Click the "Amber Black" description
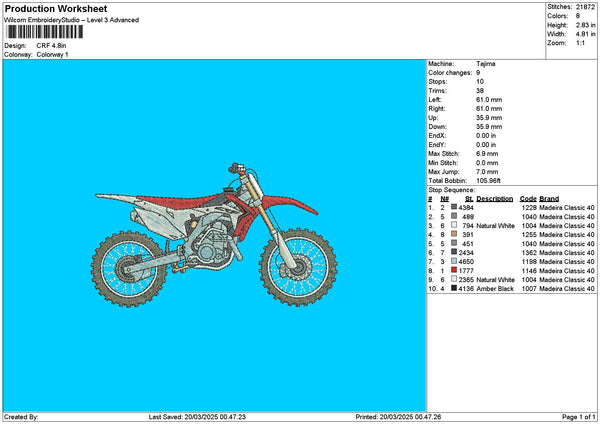 coord(495,289)
